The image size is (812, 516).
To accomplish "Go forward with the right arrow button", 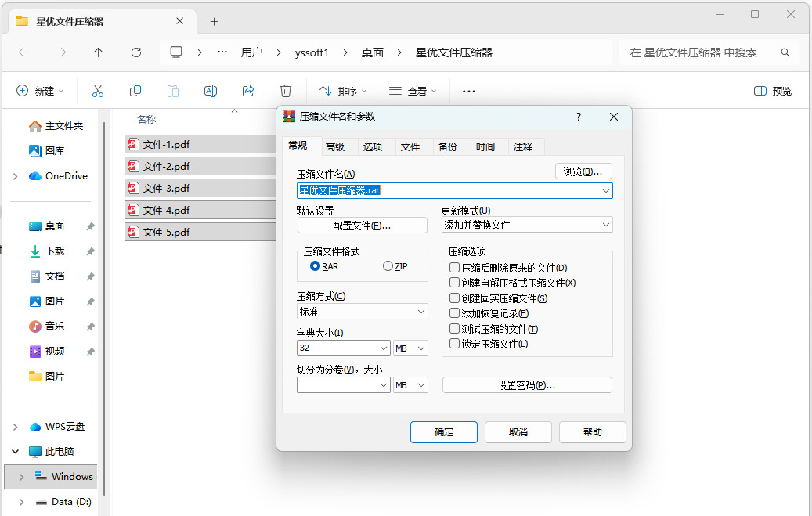I will [61, 52].
